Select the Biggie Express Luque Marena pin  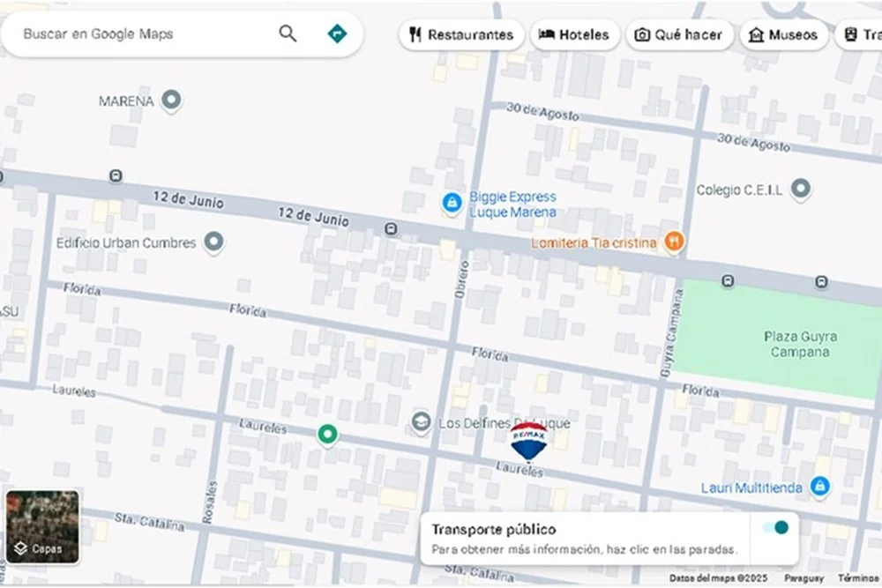pos(452,204)
